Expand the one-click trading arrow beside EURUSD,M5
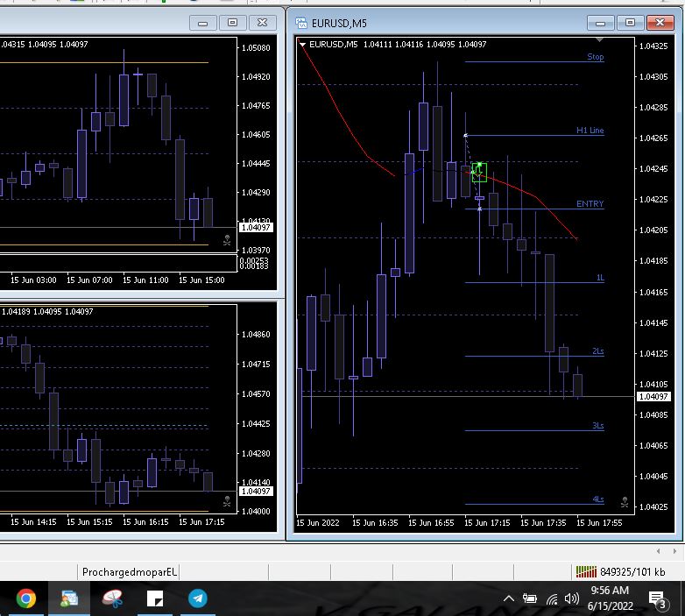685x616 pixels. [302, 45]
